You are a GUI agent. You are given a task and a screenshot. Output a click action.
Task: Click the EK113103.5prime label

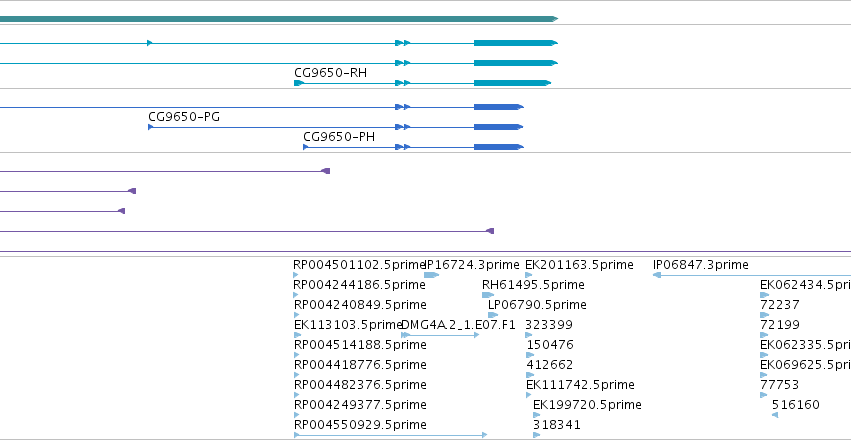[348, 325]
